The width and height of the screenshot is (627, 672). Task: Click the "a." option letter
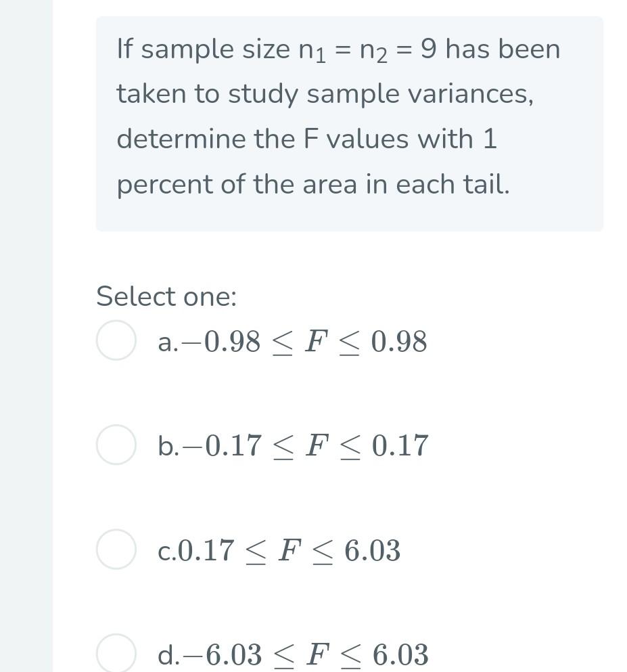click(168, 343)
